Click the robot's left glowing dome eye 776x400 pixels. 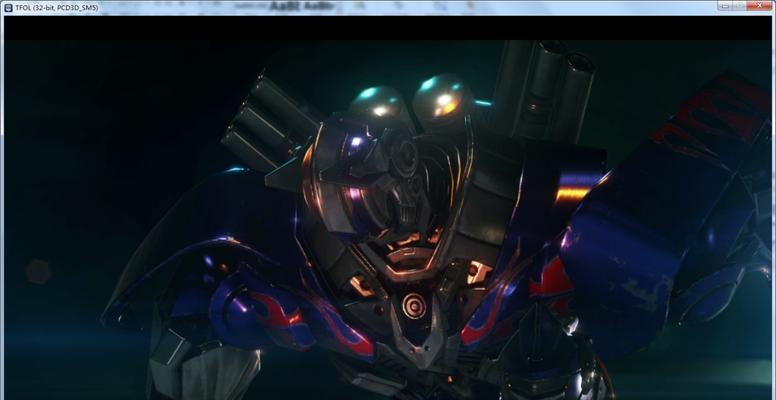(377, 102)
